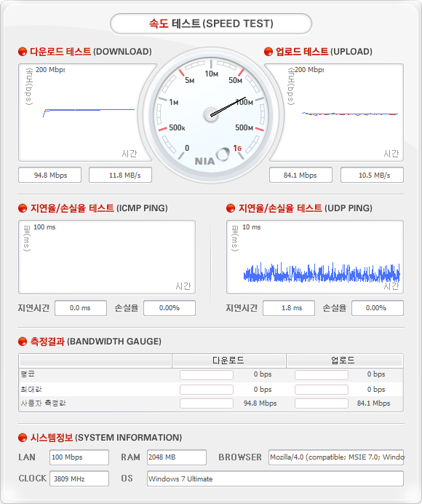Click the red bullet beside UDP PING heading

coord(231,208)
